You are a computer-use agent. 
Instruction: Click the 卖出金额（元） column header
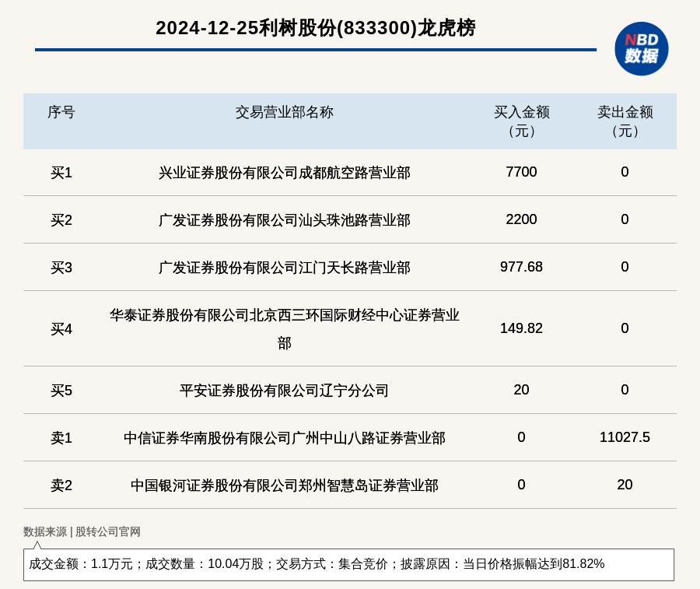(x=625, y=121)
